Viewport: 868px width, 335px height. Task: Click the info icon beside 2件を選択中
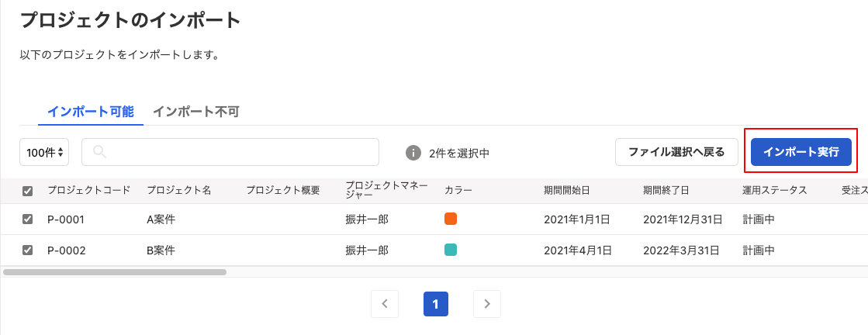413,152
